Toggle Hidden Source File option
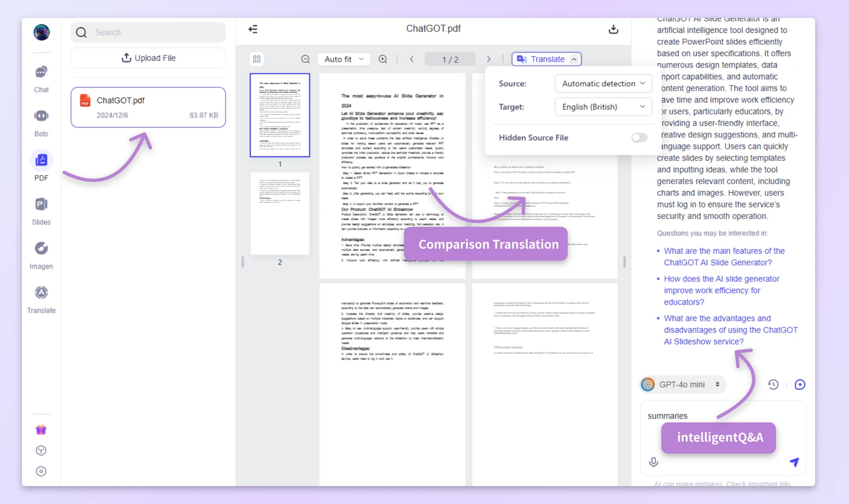The height and width of the screenshot is (504, 849). [639, 137]
